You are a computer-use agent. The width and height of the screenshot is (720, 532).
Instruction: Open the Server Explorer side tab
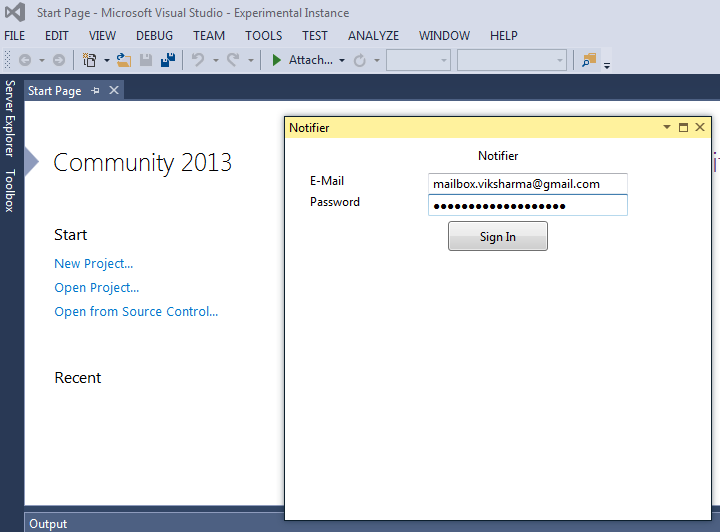tap(10, 118)
